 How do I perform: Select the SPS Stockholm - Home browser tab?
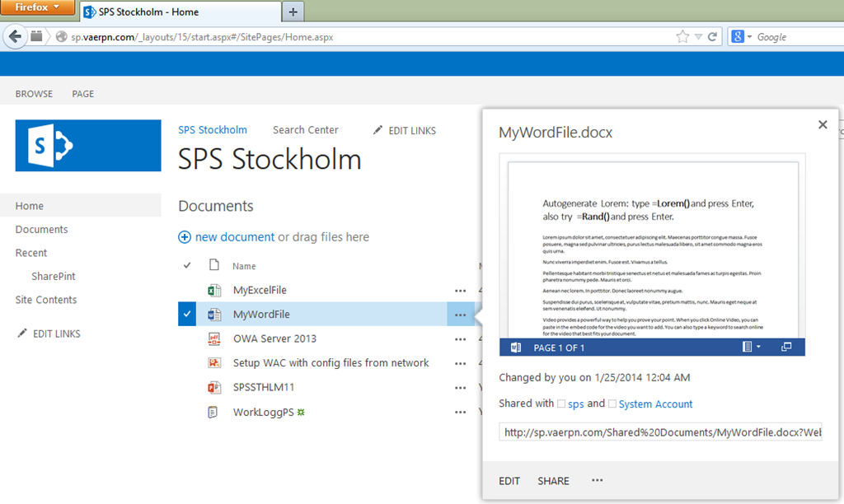click(181, 12)
